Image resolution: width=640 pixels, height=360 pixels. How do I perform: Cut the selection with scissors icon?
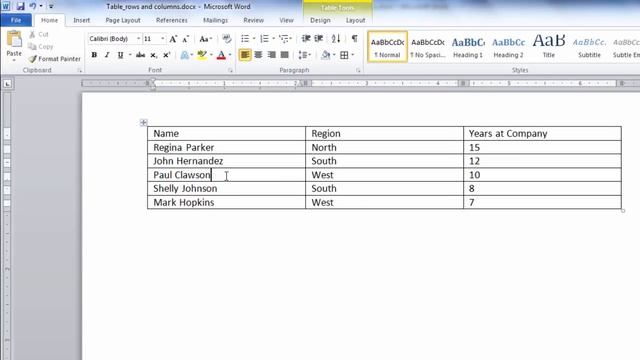39,35
